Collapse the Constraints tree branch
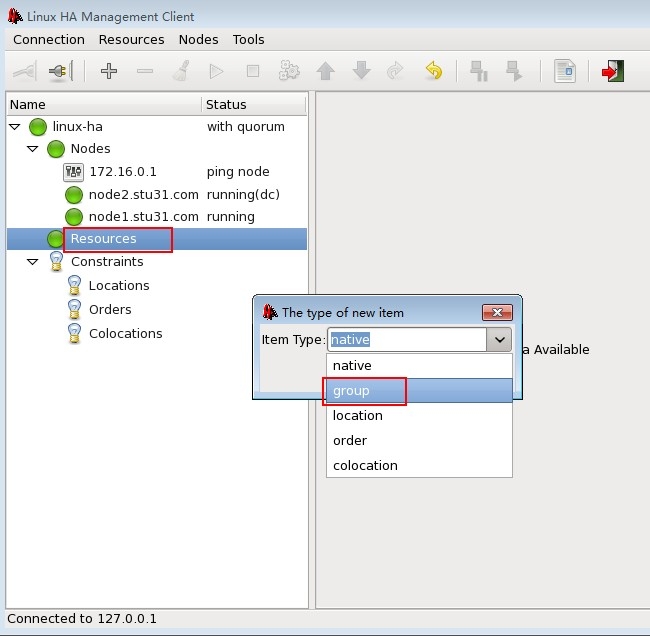The height and width of the screenshot is (636, 650). click(x=32, y=262)
